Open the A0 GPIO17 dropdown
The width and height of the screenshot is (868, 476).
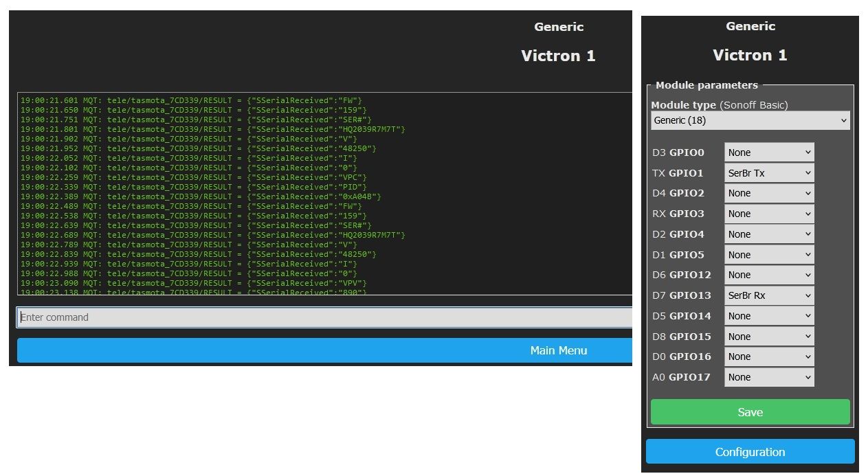(769, 377)
